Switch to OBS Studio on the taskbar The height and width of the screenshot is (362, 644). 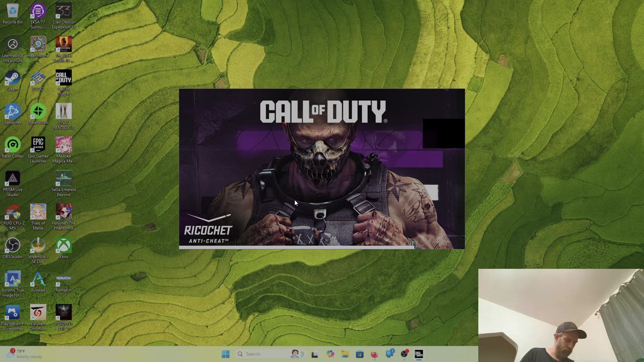(404, 354)
